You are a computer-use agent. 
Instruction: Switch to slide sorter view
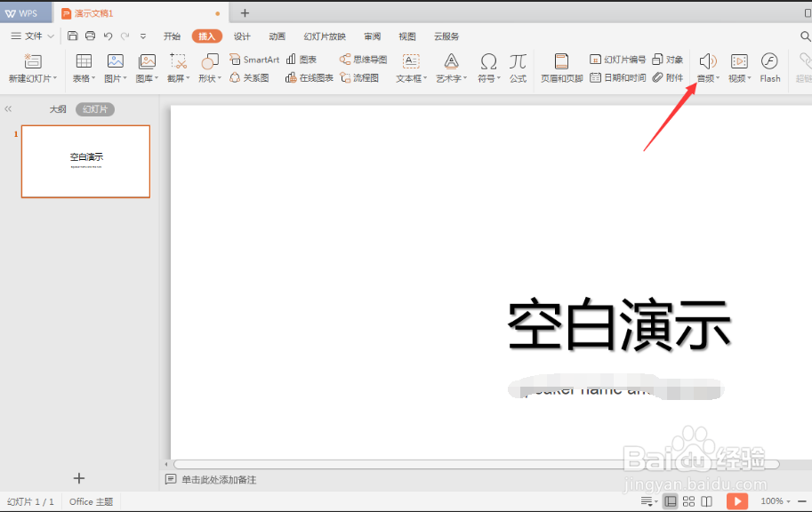tap(688, 501)
